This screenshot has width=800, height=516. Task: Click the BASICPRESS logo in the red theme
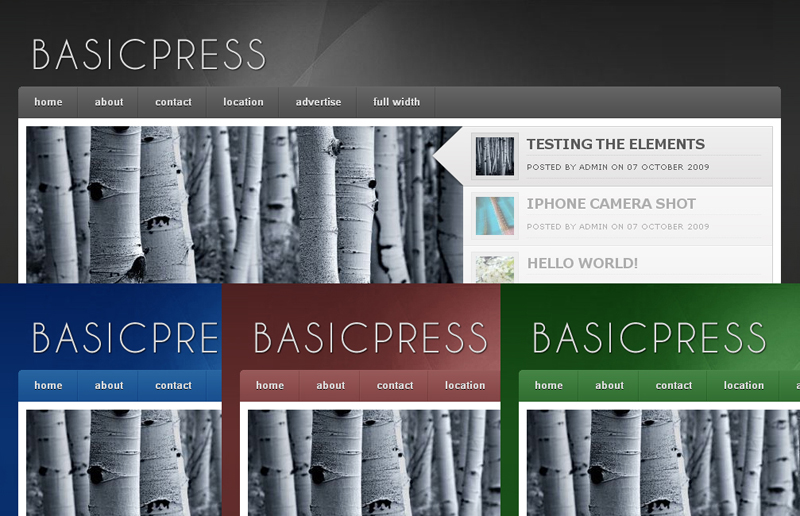[370, 338]
